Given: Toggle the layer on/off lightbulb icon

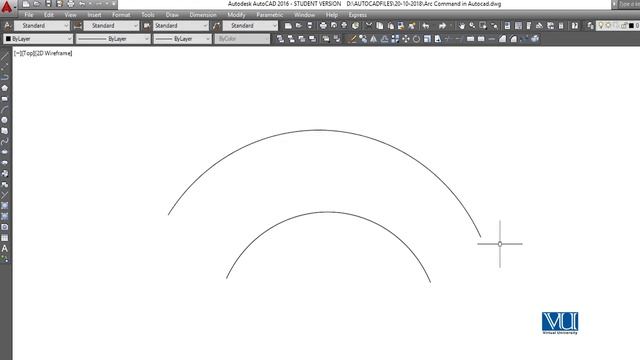Looking at the screenshot, I should [601, 26].
